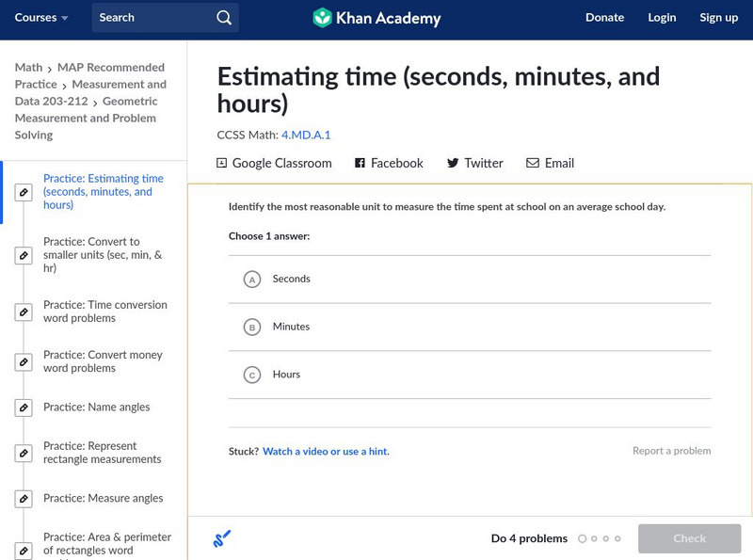753x560 pixels.
Task: Click the first problem progress dot
Action: 583,538
